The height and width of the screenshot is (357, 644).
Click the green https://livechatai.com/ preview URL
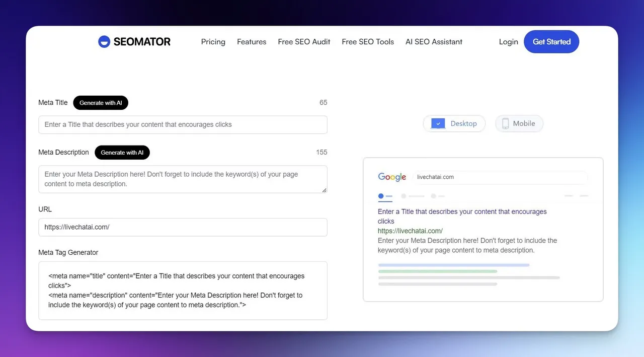coord(410,231)
